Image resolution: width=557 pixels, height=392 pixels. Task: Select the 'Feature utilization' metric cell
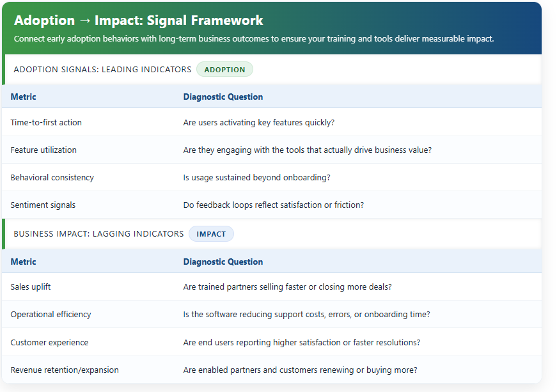coord(43,150)
